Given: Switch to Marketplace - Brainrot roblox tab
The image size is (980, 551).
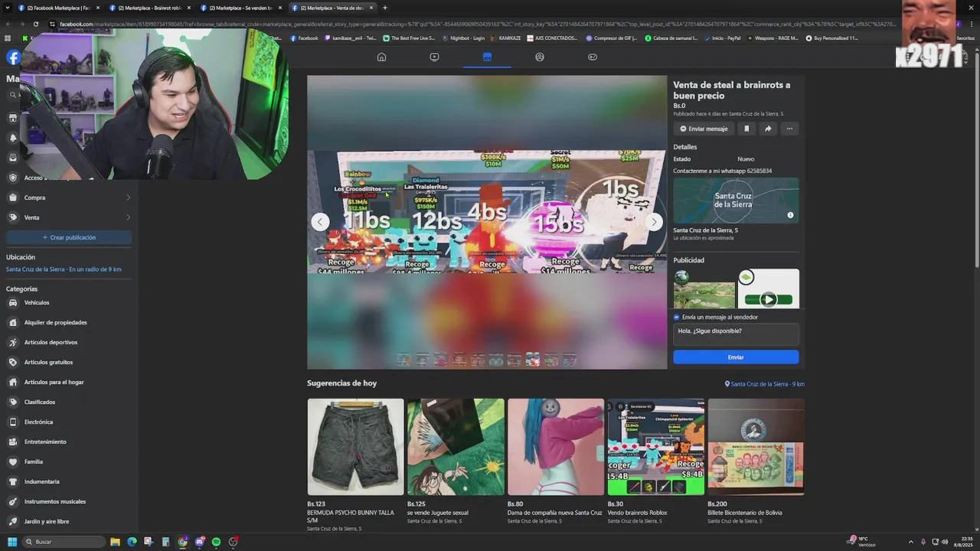Looking at the screenshot, I should click(x=150, y=8).
